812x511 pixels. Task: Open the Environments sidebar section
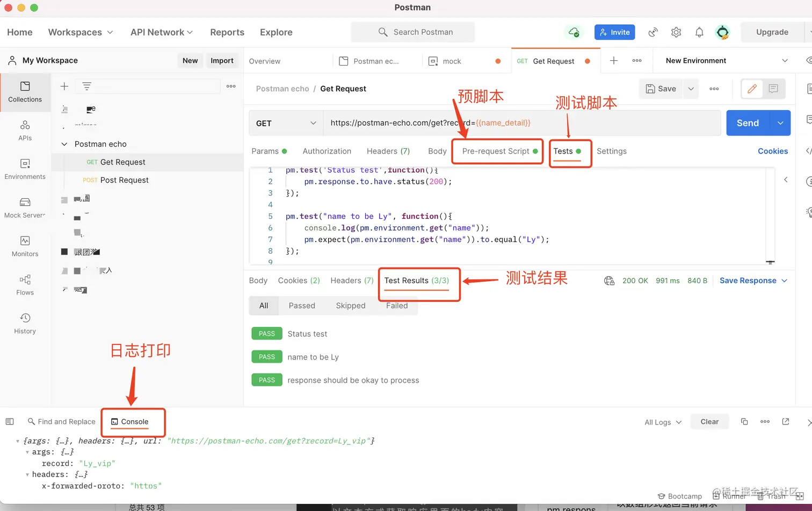click(25, 169)
